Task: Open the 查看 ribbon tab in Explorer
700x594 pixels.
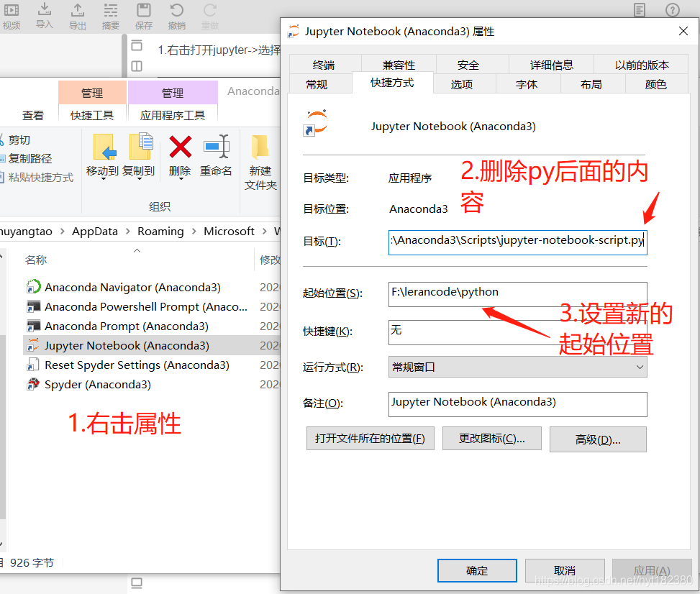Action: click(x=33, y=116)
